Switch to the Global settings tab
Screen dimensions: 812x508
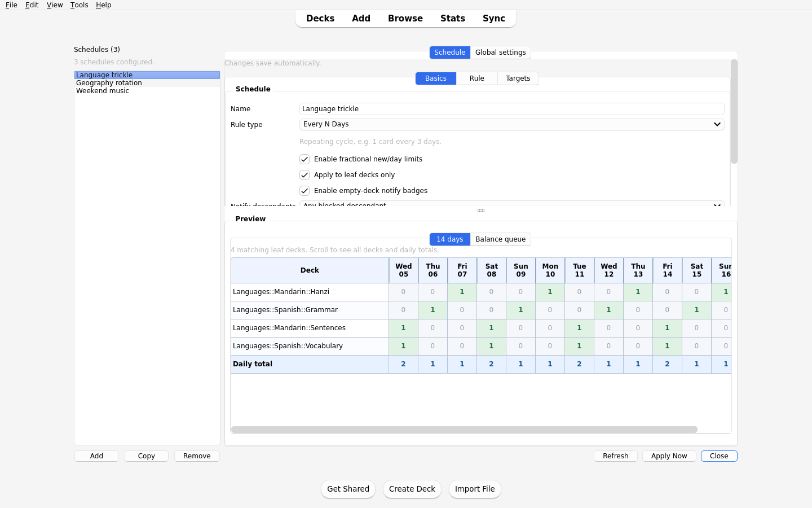click(x=501, y=52)
